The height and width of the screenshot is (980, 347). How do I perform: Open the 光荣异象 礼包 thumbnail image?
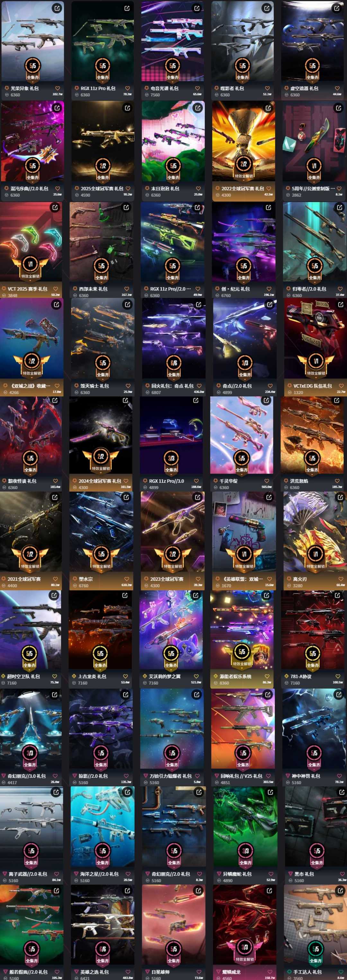point(33,42)
